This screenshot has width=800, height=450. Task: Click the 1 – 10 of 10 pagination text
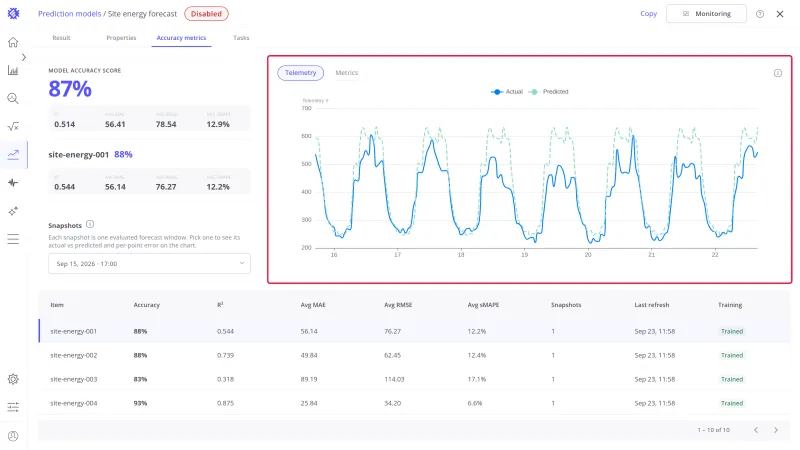click(x=713, y=430)
